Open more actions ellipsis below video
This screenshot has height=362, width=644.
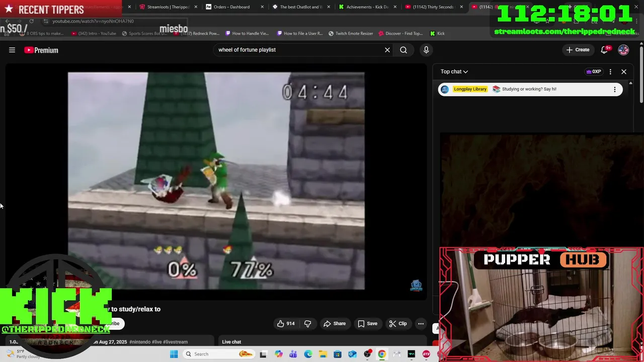tap(421, 324)
